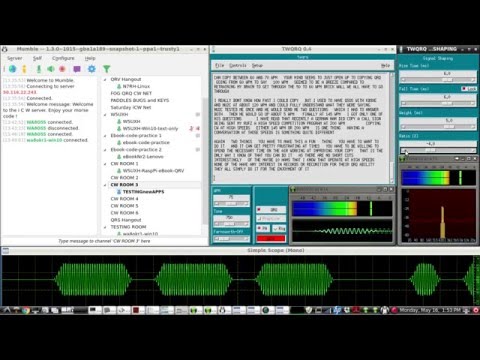Click the TWQRQ text area vertical scrollbar

pos(392,128)
